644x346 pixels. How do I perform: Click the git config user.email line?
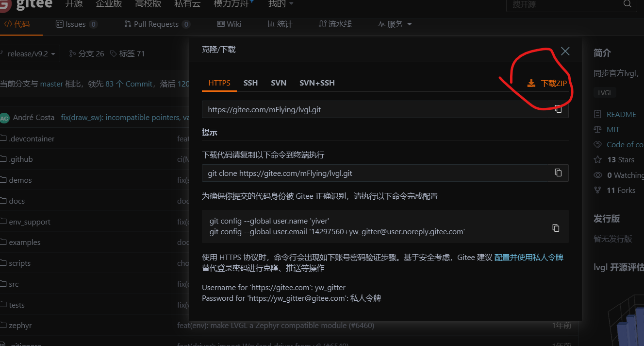point(337,232)
